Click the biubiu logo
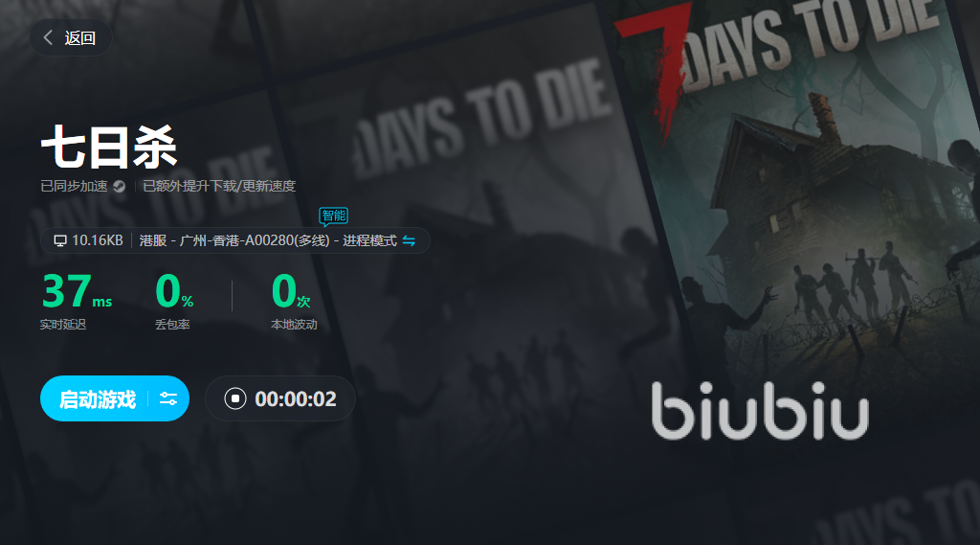 click(760, 411)
